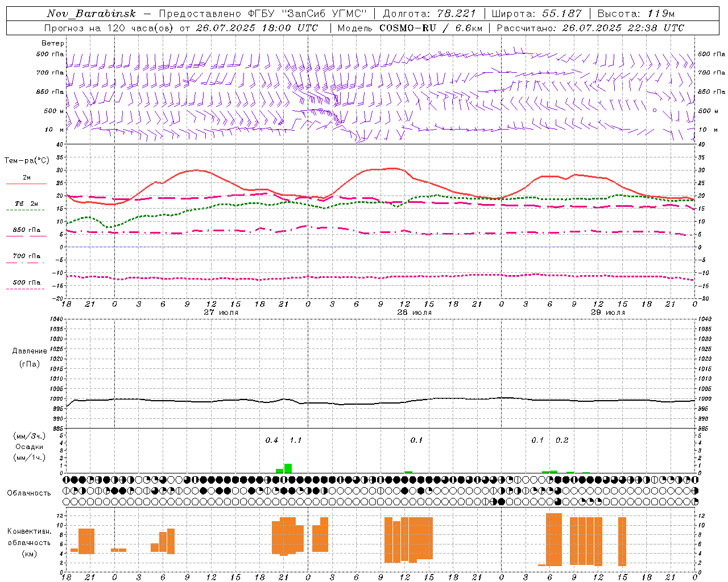Screen dimensions: 728x582
Task: Click the 0.1 precipitation amount beside 0.2
Action: pos(537,440)
